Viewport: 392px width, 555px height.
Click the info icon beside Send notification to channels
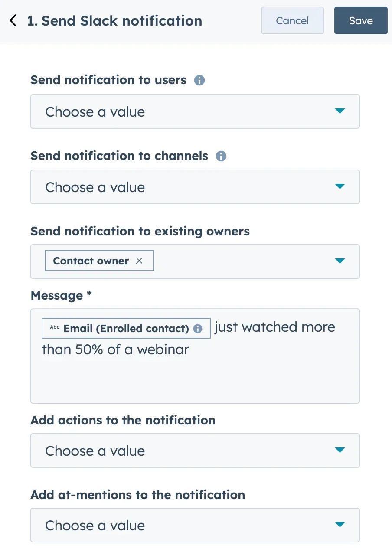click(221, 156)
